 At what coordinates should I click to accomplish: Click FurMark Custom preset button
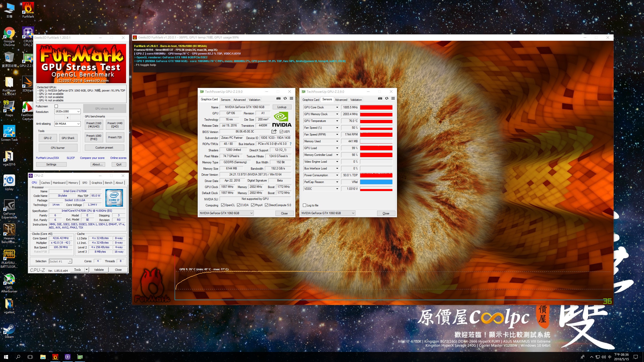(104, 148)
